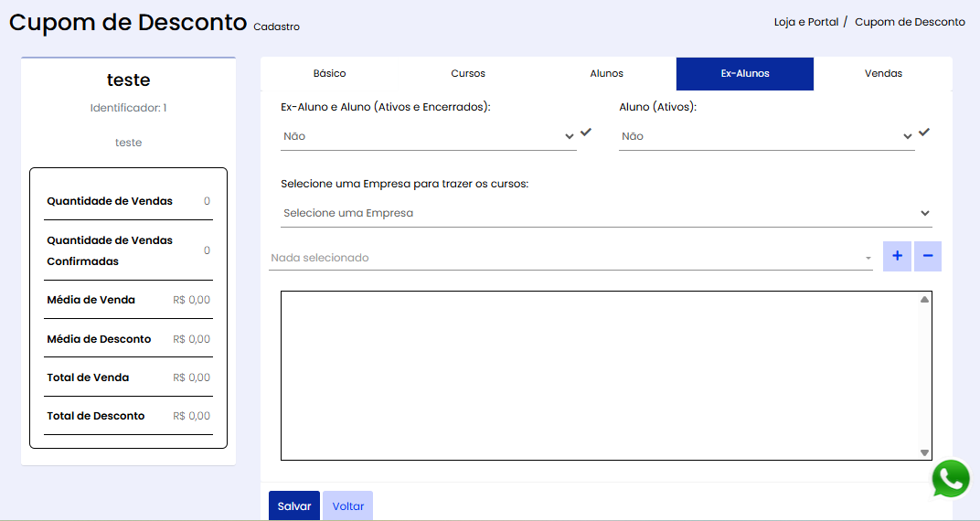The height and width of the screenshot is (521, 980).
Task: Switch to the Básico tab
Action: [329, 73]
